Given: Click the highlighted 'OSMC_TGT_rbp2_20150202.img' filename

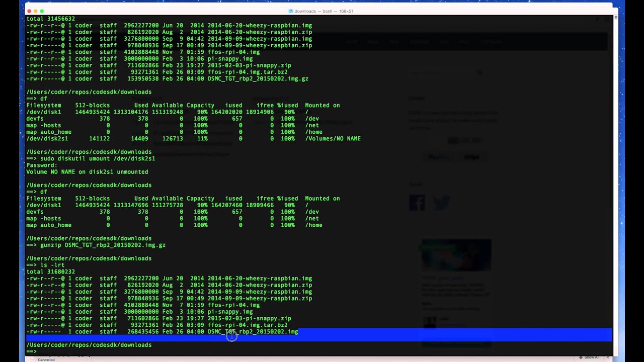Looking at the screenshot, I should click(x=253, y=331).
